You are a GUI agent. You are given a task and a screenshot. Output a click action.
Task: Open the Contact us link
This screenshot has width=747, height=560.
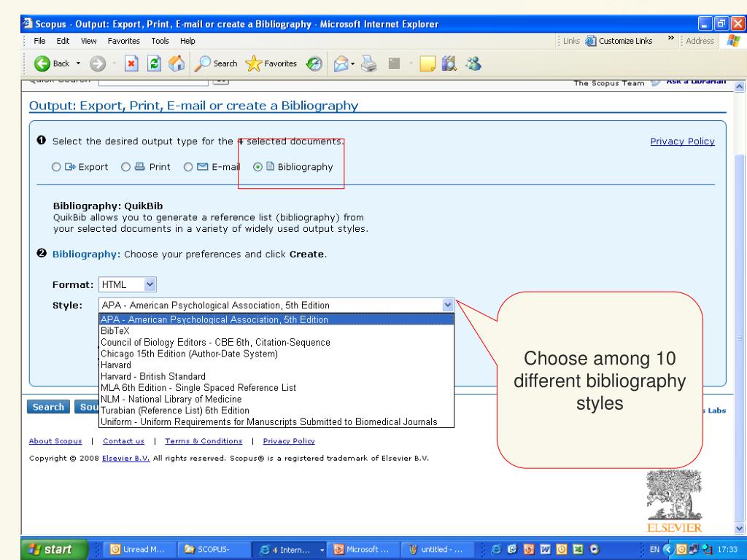point(123,441)
